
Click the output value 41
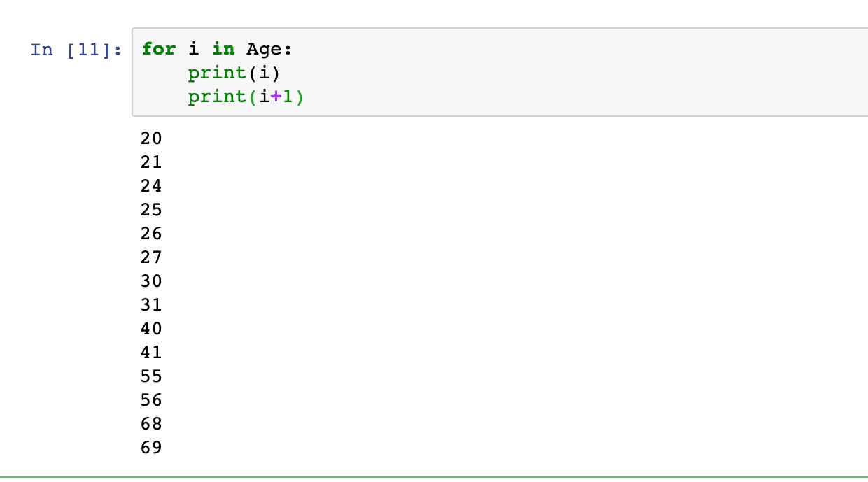point(151,353)
